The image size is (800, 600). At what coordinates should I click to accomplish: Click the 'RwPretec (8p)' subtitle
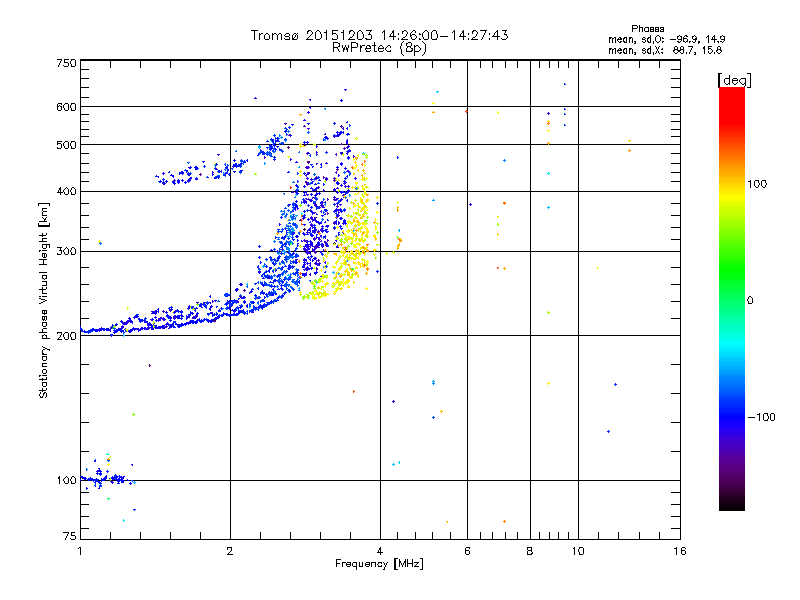[379, 48]
